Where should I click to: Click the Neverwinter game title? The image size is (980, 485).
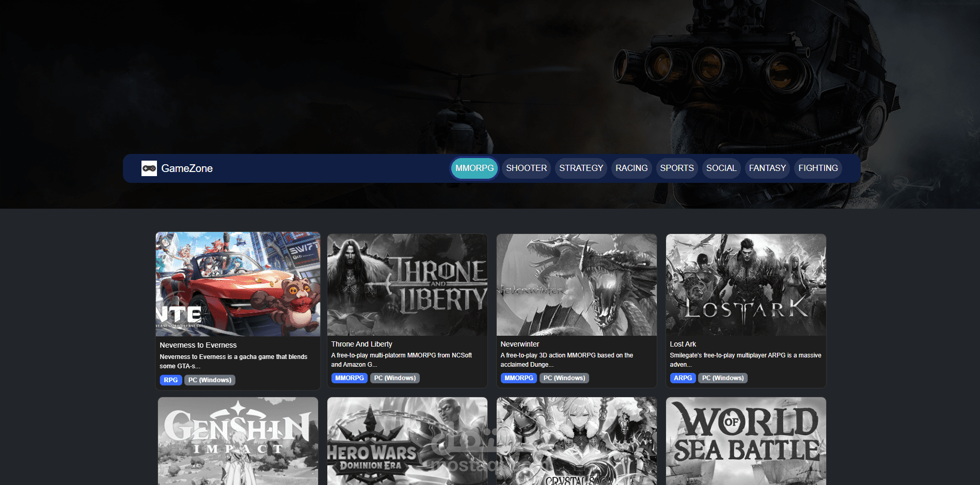pos(519,344)
